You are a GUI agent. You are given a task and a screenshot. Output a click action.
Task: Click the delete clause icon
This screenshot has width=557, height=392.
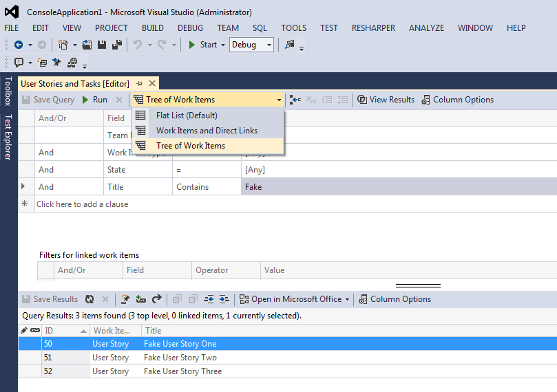pos(311,100)
